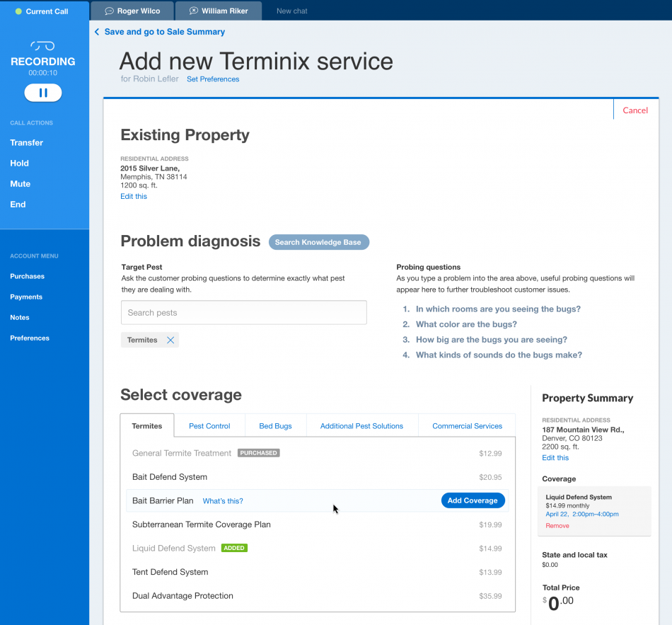The image size is (672, 625).
Task: Put the call on Hold
Action: point(19,163)
